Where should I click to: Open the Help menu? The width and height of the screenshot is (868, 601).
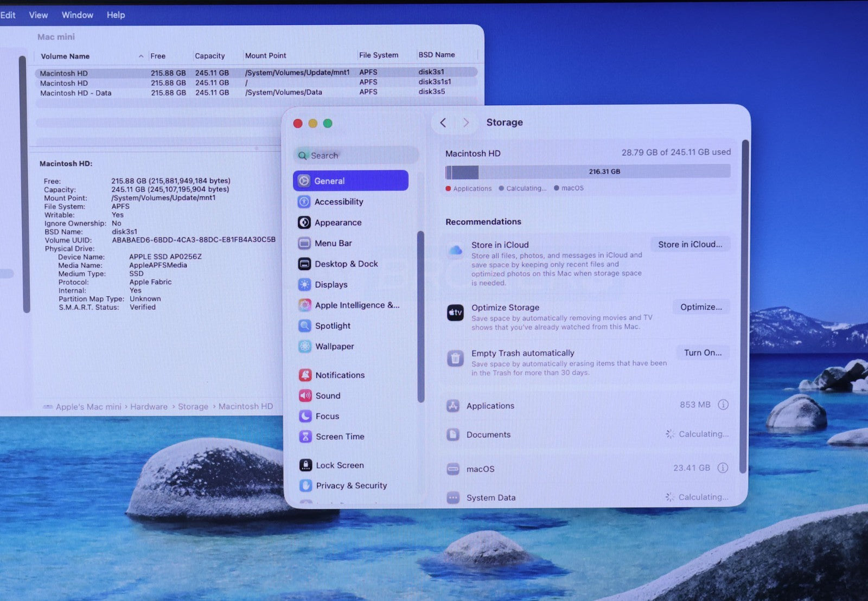point(116,15)
